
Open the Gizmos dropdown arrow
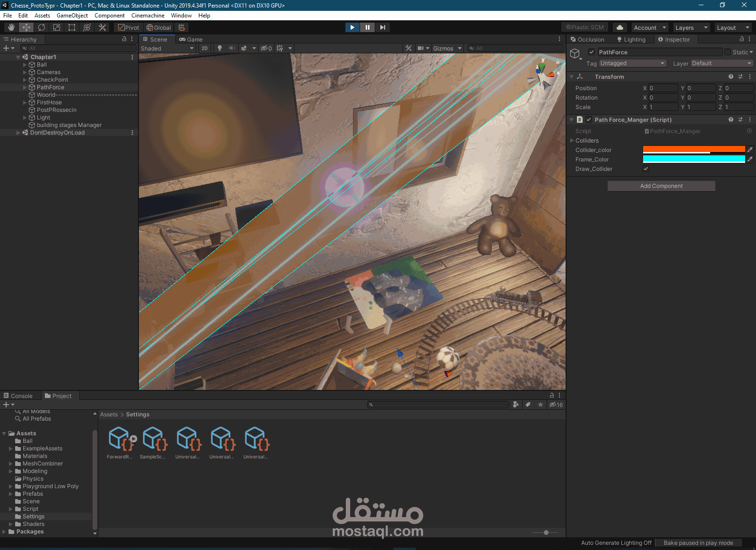(460, 48)
